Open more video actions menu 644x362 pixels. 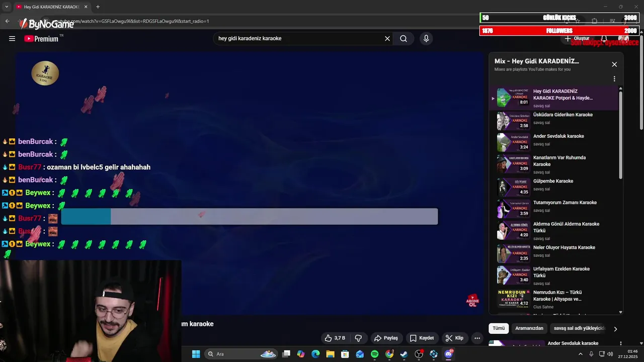tap(477, 338)
